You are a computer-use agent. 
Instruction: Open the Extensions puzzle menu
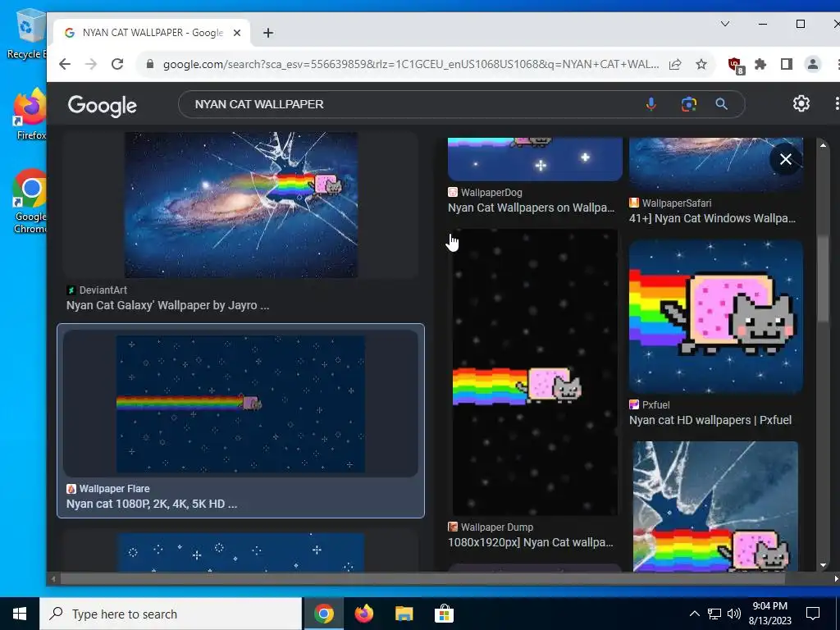pyautogui.click(x=760, y=64)
